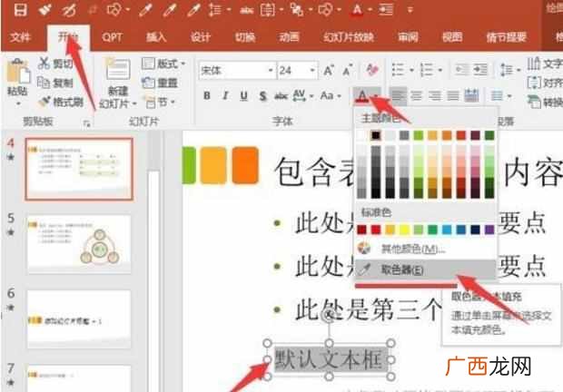Click the strikethrough abc icon in font group
The width and height of the screenshot is (563, 392).
pyautogui.click(x=281, y=96)
